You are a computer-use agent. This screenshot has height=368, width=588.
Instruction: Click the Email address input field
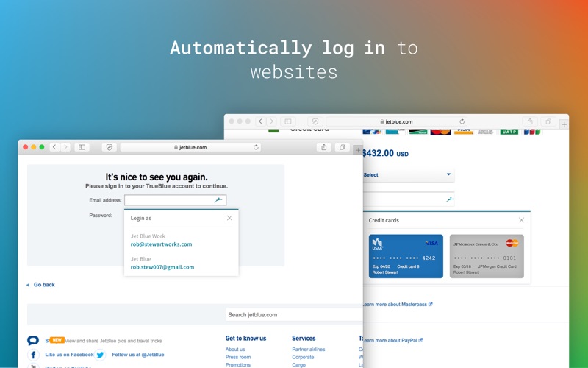coord(176,200)
